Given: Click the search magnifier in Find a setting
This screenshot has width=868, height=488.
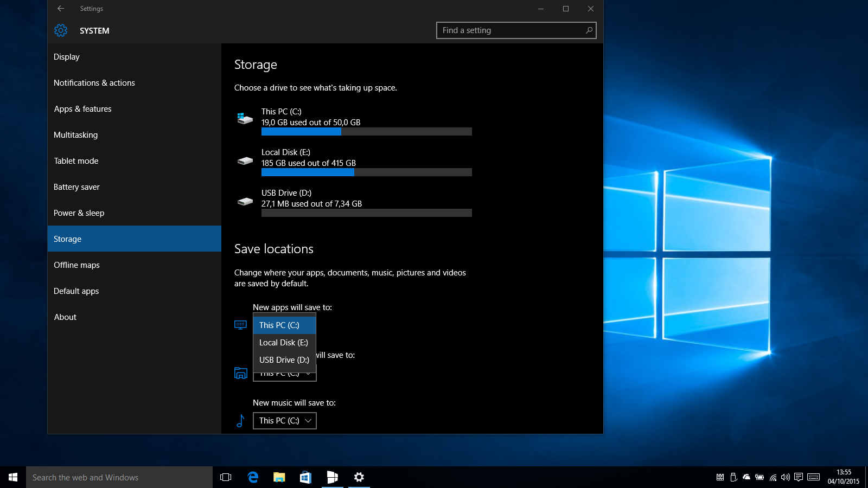Looking at the screenshot, I should (x=589, y=30).
